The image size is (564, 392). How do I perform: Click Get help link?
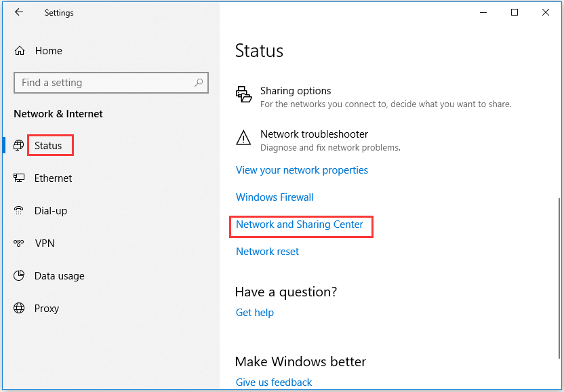click(255, 313)
